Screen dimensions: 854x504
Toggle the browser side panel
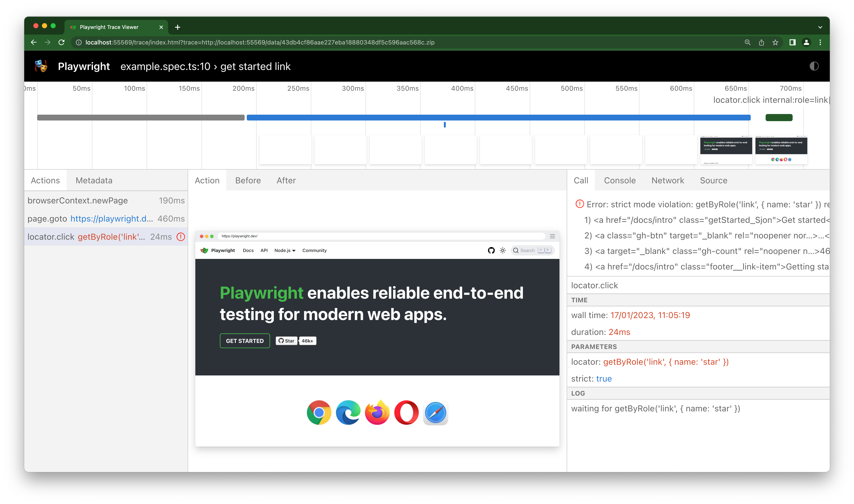click(x=792, y=43)
